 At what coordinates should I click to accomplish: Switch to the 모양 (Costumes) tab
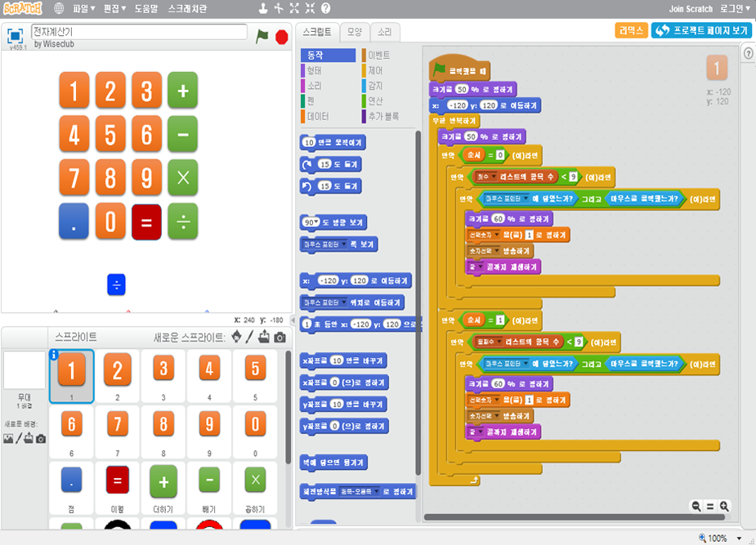tap(354, 32)
